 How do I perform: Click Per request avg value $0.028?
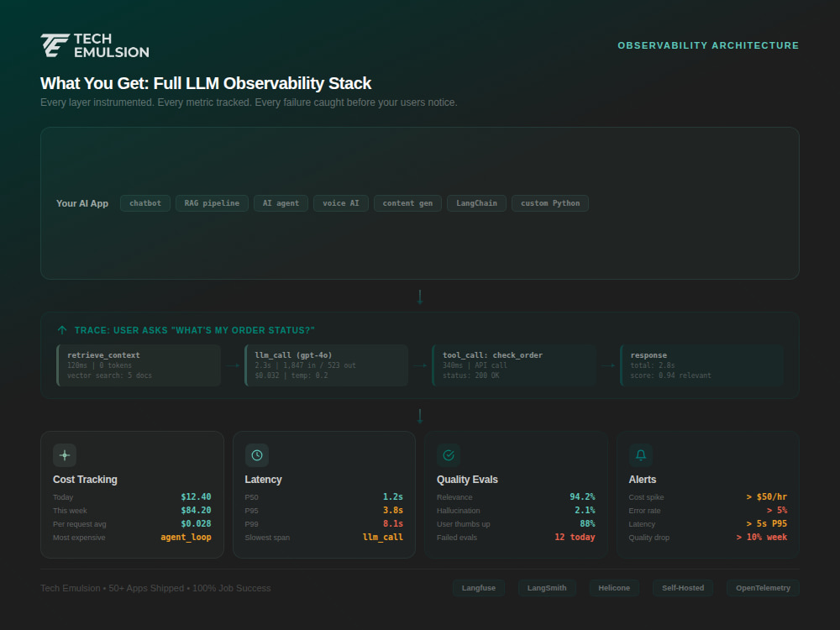click(196, 523)
